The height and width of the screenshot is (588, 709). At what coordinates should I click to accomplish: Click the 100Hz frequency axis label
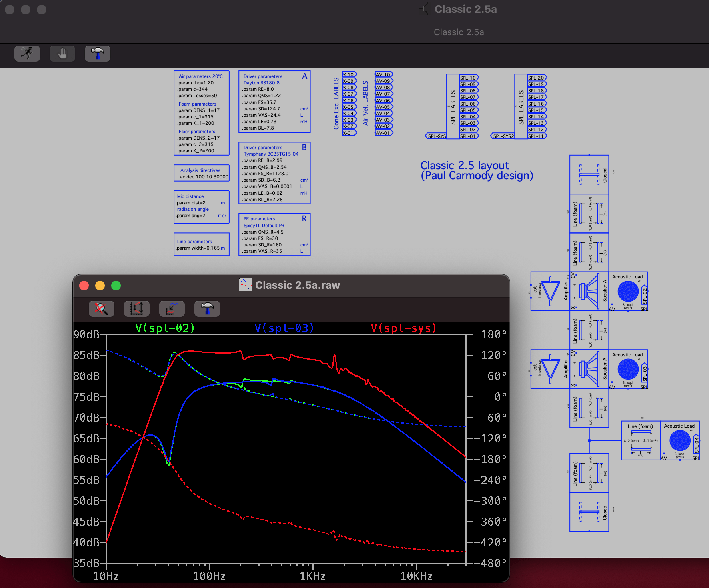[209, 576]
